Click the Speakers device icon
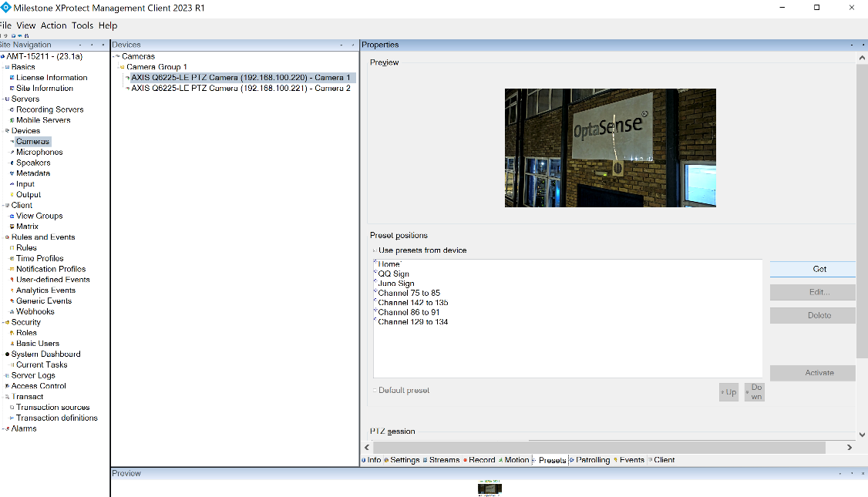The width and height of the screenshot is (868, 497). pyautogui.click(x=12, y=163)
